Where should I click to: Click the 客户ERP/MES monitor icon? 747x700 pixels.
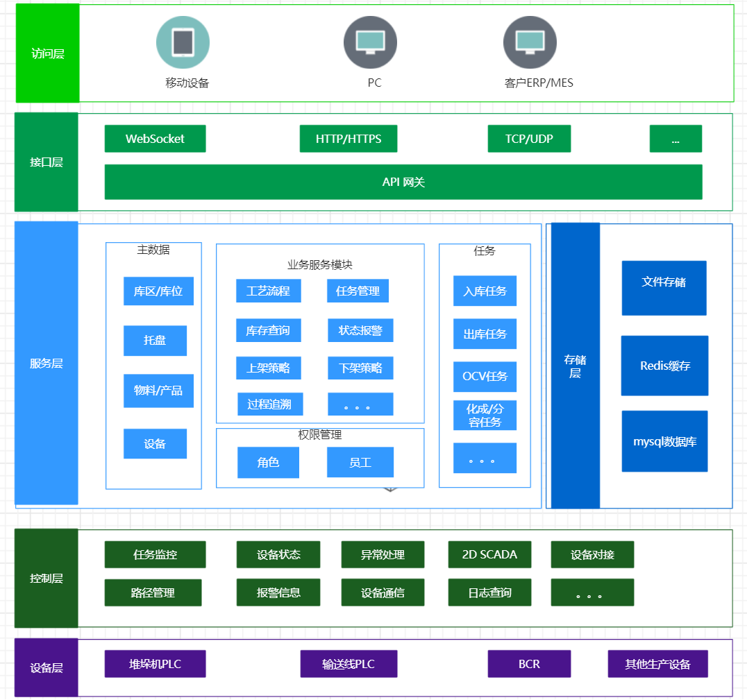[x=530, y=42]
